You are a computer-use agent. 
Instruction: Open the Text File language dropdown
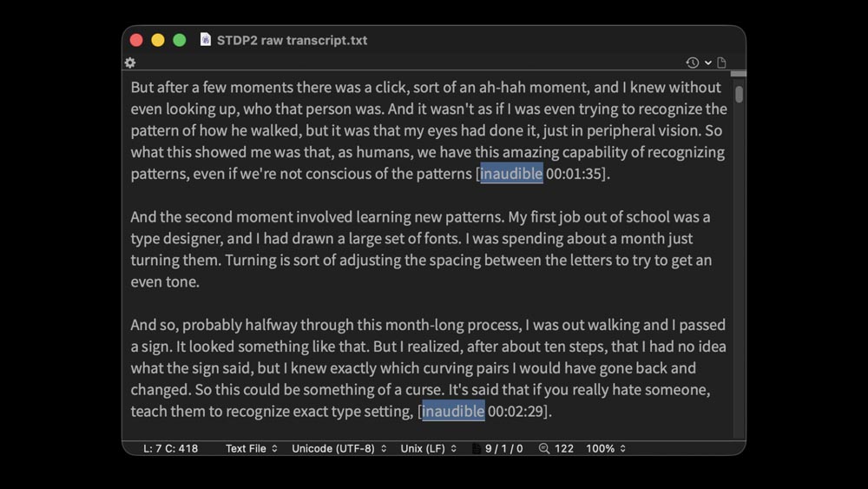tap(252, 448)
